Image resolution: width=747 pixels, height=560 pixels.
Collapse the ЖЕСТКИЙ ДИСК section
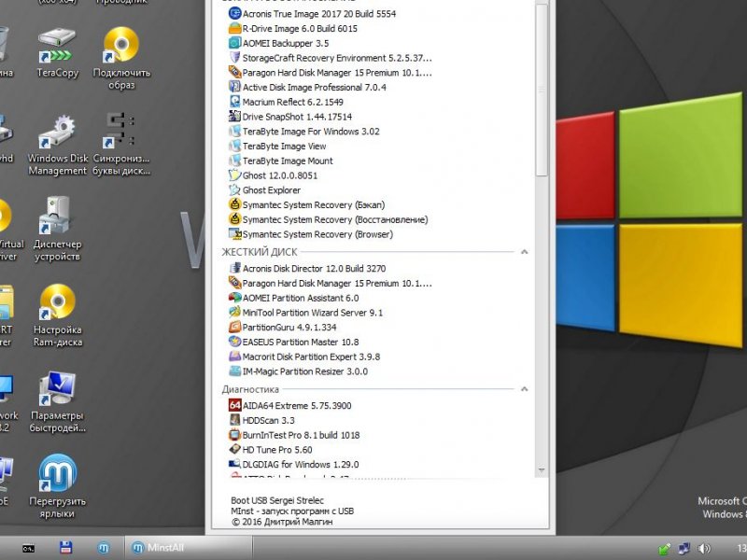(x=525, y=252)
